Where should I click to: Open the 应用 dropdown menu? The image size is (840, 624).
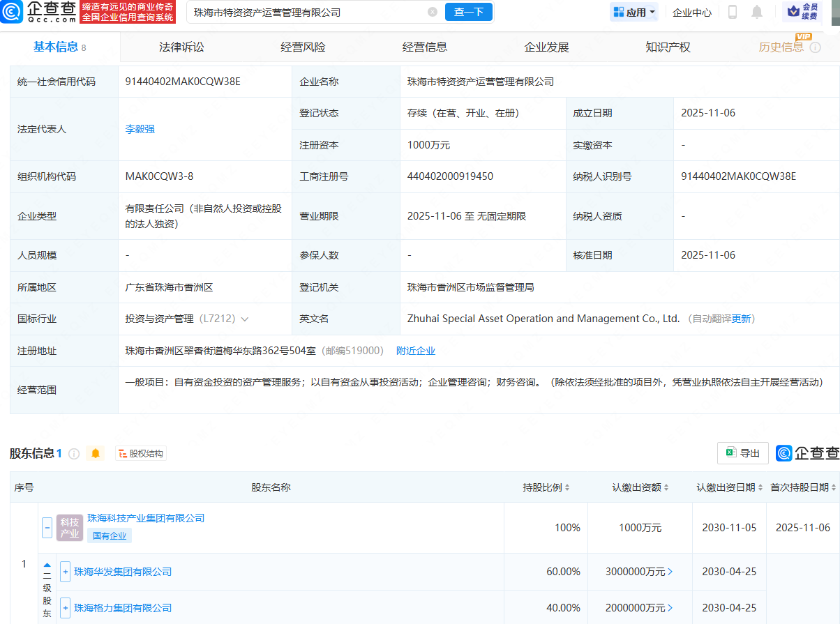[633, 12]
